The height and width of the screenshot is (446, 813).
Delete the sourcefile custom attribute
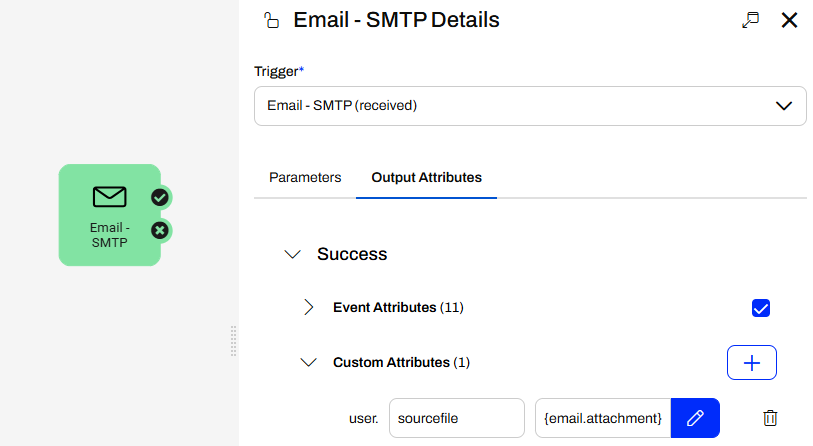(x=770, y=418)
